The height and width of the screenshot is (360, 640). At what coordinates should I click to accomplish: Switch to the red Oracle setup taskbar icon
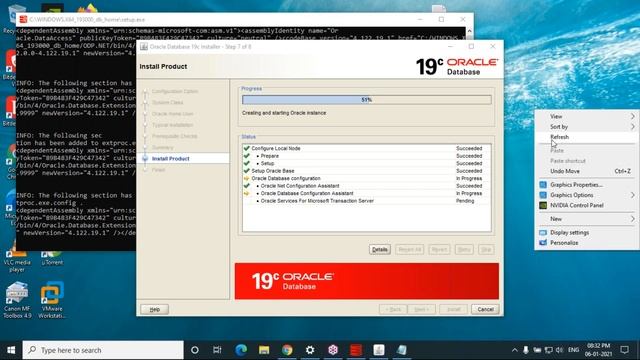pyautogui.click(x=356, y=350)
